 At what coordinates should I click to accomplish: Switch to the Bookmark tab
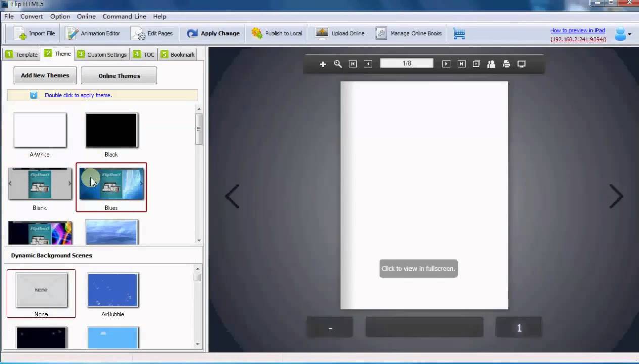[x=177, y=54]
